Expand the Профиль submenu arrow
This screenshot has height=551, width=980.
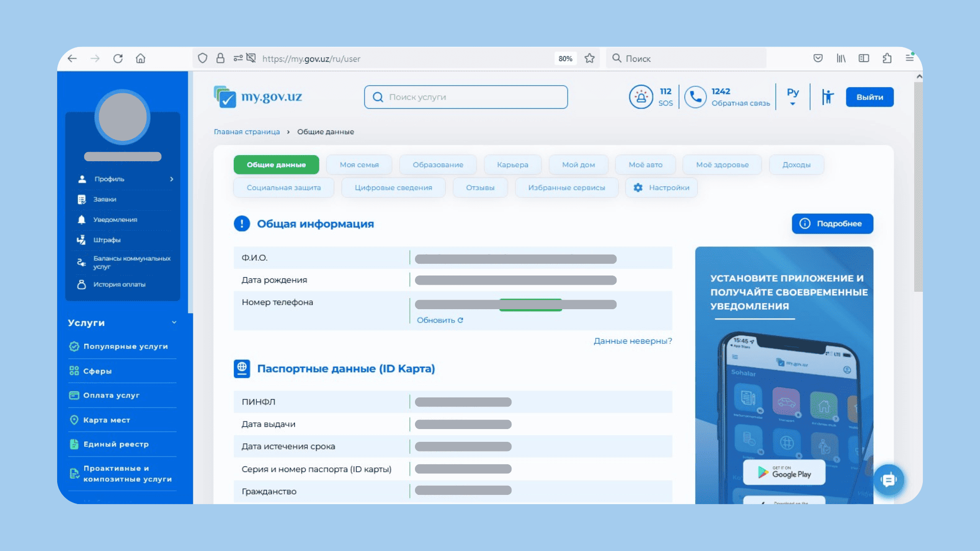(x=171, y=179)
